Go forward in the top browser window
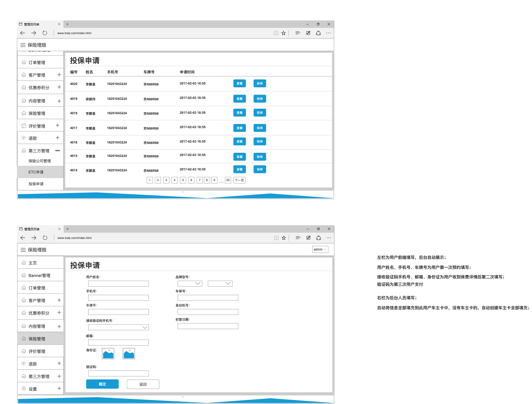 [x=34, y=33]
